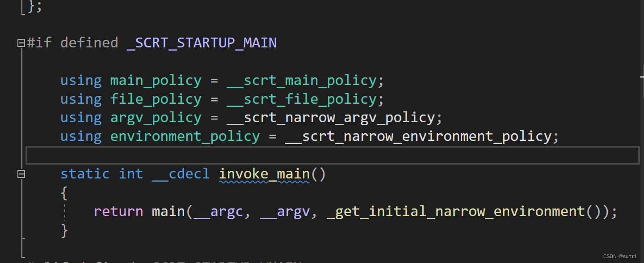This screenshot has height=263, width=644.
Task: Click the __scrt_narrow_environment_policy type
Action: tap(418, 136)
